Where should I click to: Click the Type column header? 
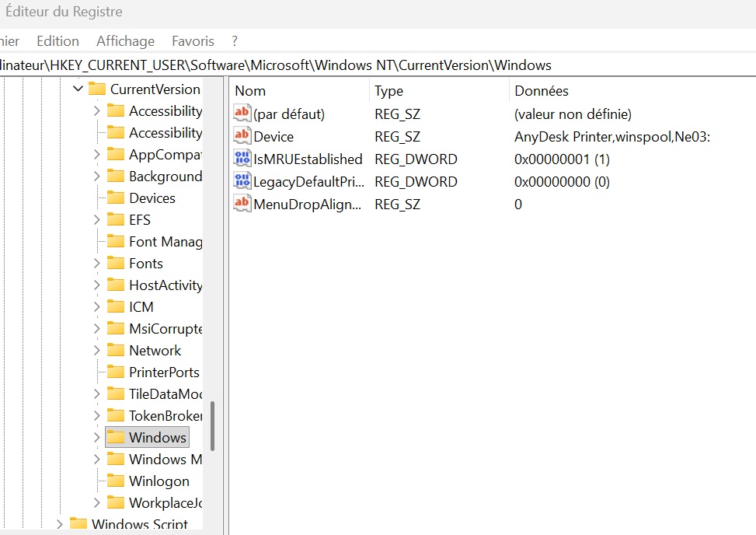(388, 91)
